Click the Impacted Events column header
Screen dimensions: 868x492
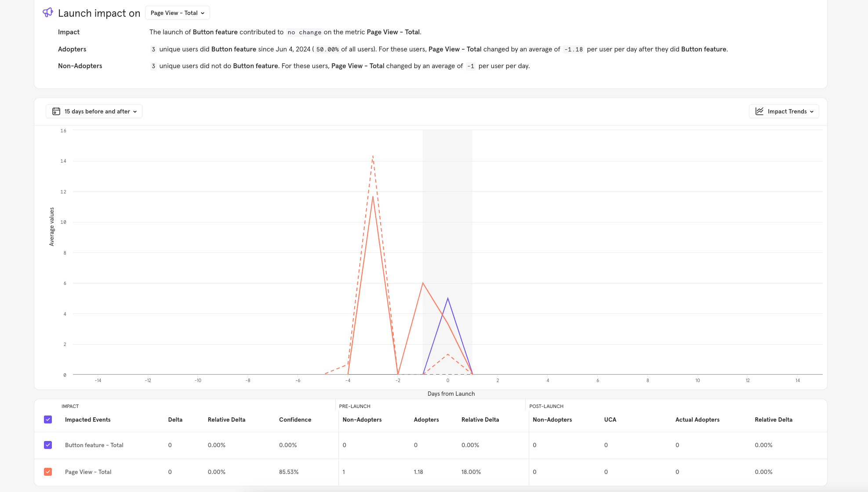[87, 419]
